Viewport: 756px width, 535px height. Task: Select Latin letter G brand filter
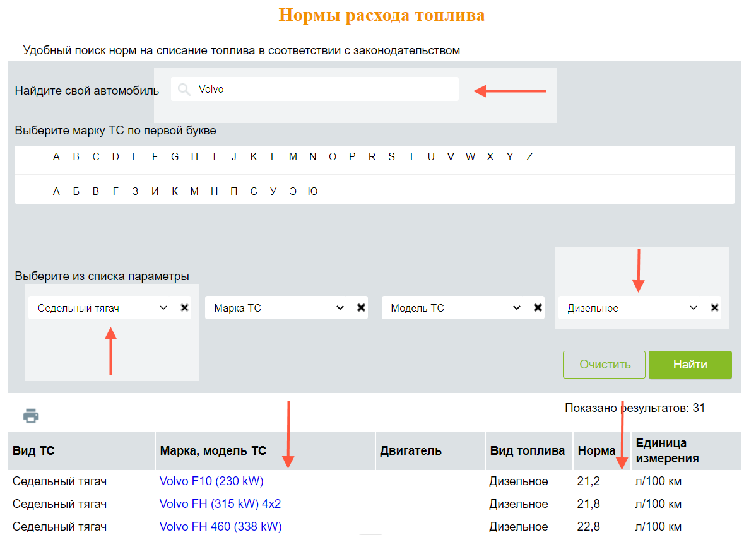pos(175,156)
